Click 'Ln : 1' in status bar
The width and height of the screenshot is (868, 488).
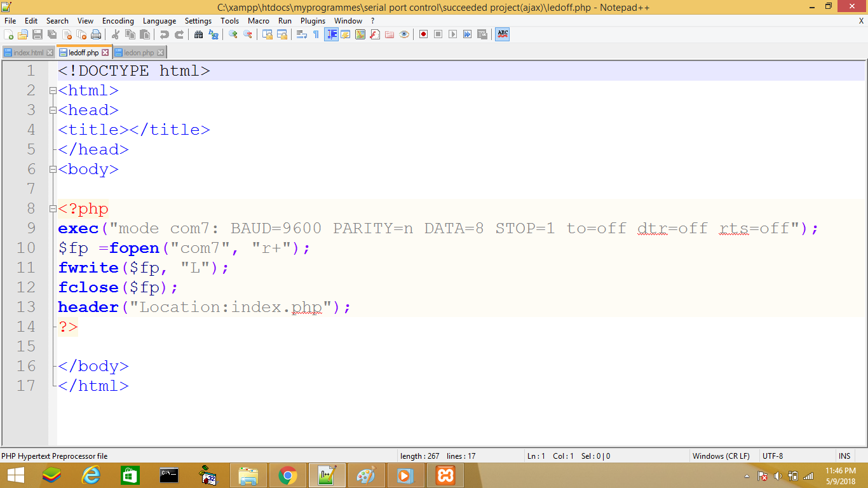[536, 456]
